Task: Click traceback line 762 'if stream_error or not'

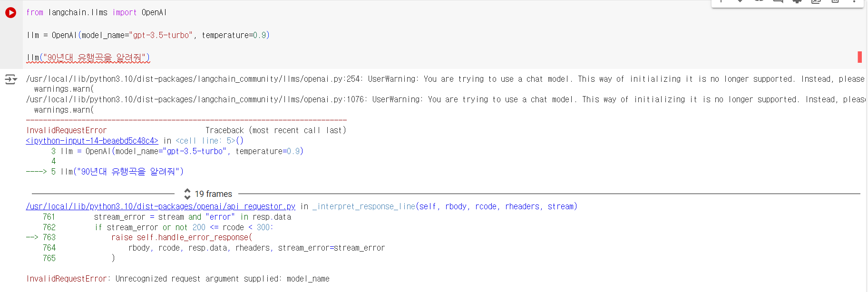Action: point(158,227)
